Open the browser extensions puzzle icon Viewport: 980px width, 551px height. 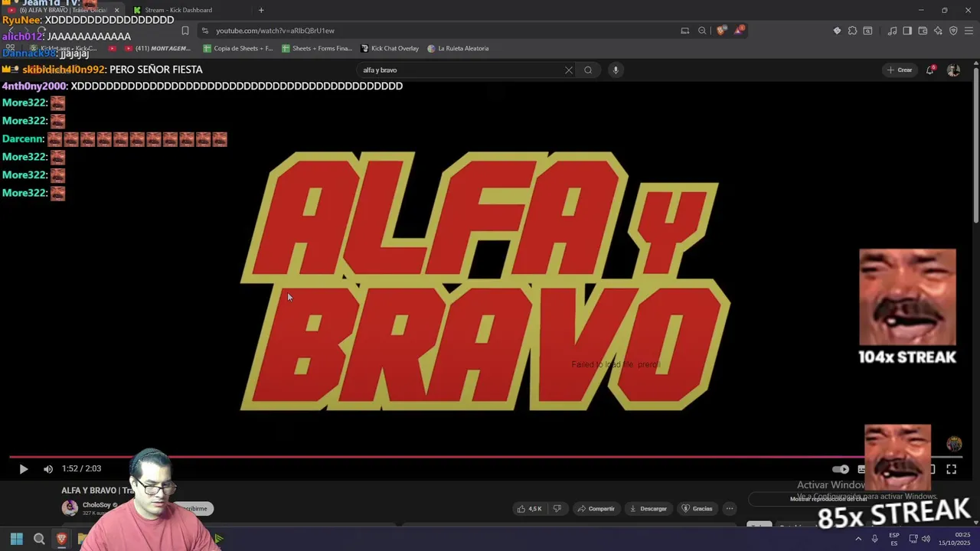[x=852, y=31]
